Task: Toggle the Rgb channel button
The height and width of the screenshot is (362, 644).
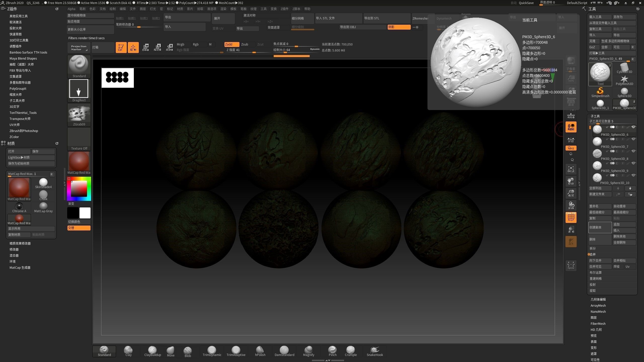Action: click(x=199, y=44)
